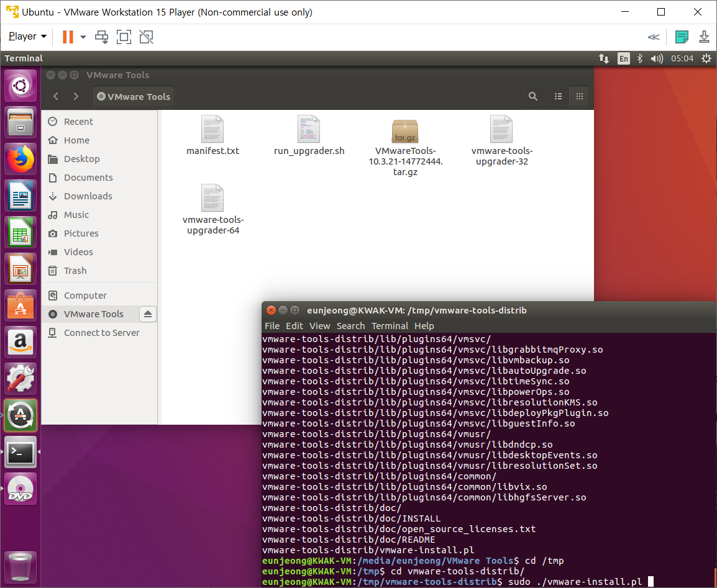Screen dimensions: 717x588
Task: Switch Files to grid view
Action: coord(579,96)
